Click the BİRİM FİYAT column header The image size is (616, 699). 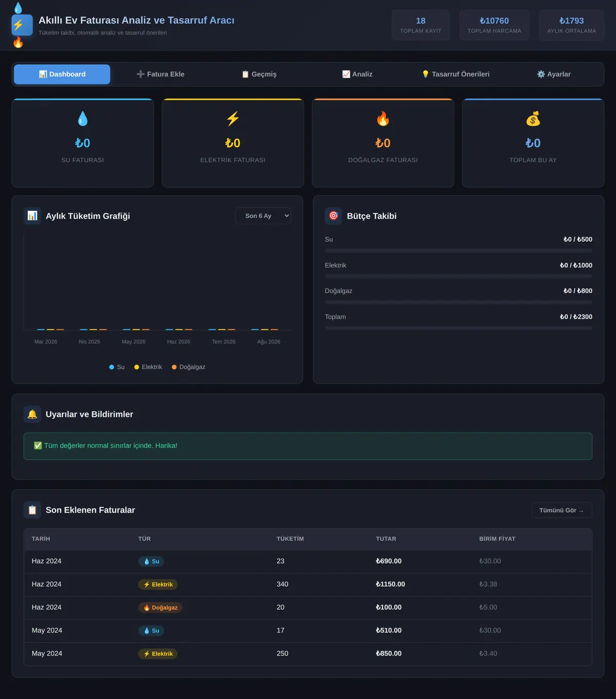tap(497, 539)
